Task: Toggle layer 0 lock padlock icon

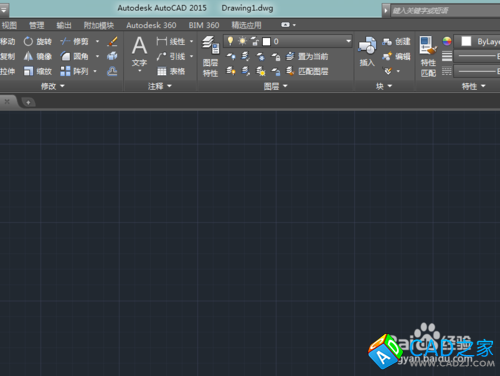Action: pos(255,41)
